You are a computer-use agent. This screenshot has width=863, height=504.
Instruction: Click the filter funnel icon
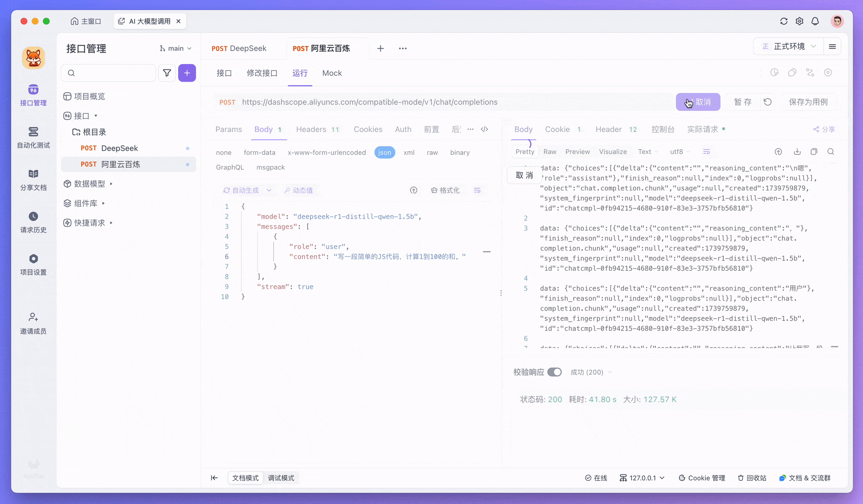(167, 73)
